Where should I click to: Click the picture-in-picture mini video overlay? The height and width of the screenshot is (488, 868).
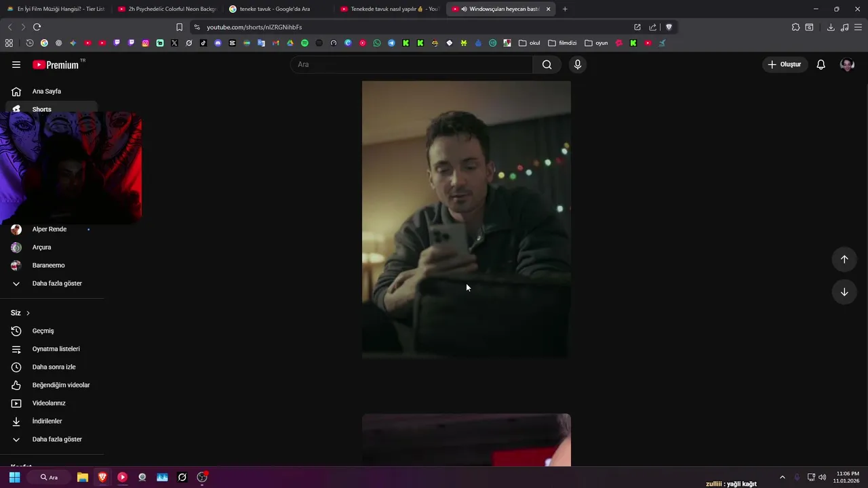tap(71, 168)
